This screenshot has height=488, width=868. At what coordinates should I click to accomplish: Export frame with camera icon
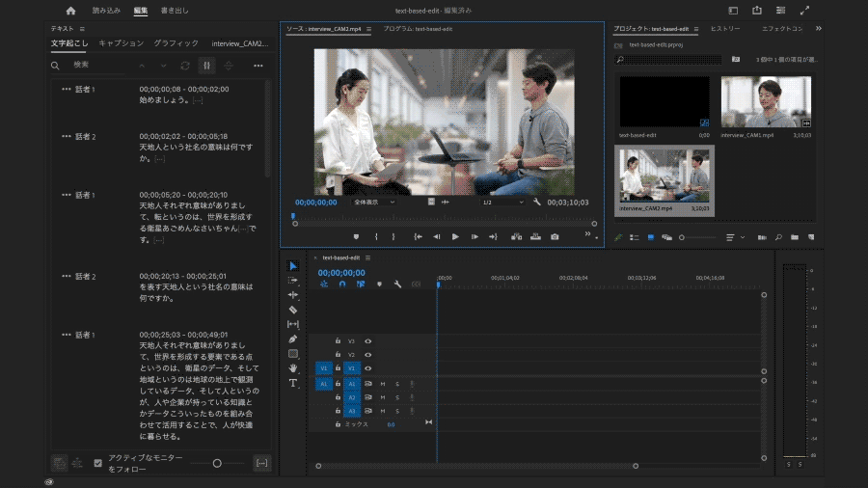pyautogui.click(x=555, y=237)
